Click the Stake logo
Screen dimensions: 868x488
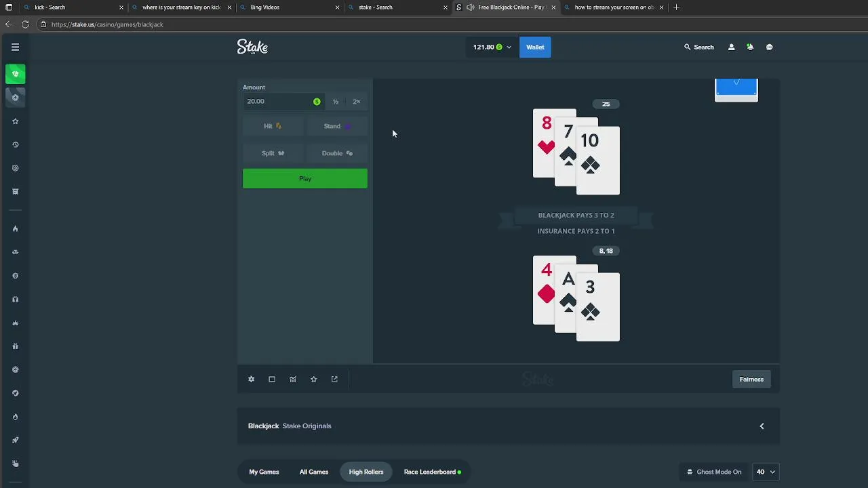(252, 47)
